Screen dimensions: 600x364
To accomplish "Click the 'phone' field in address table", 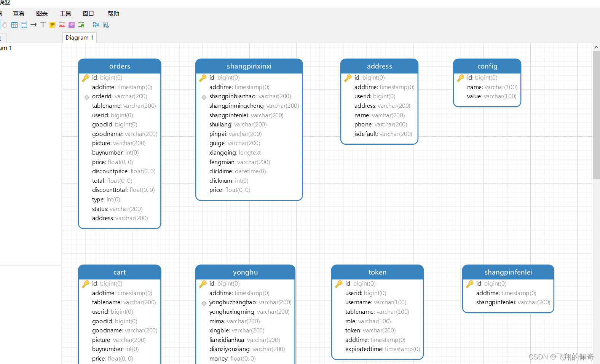I will click(x=381, y=125).
